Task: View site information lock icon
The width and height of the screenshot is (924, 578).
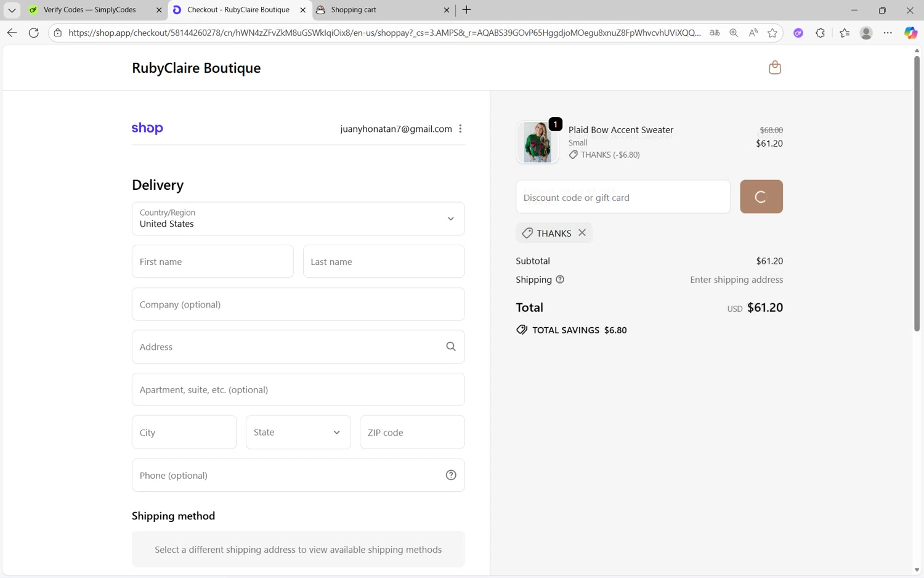Action: click(x=58, y=33)
